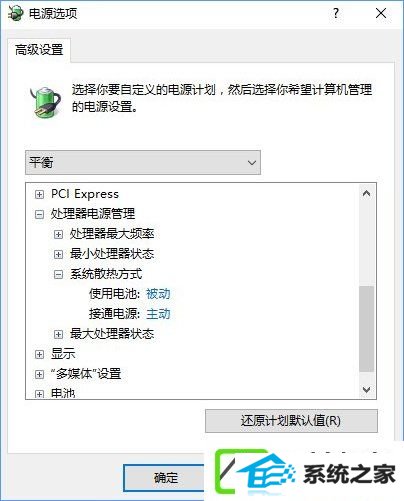Expand 处理器最大频率 setting
This screenshot has width=404, height=501.
(x=58, y=234)
